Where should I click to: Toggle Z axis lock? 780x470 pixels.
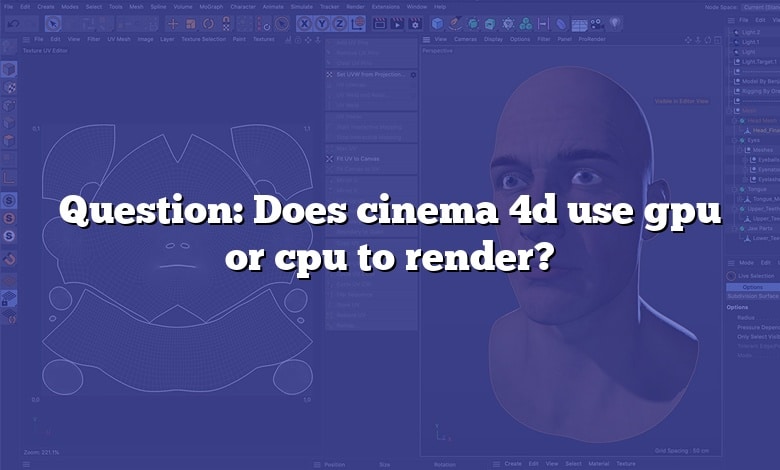point(340,23)
